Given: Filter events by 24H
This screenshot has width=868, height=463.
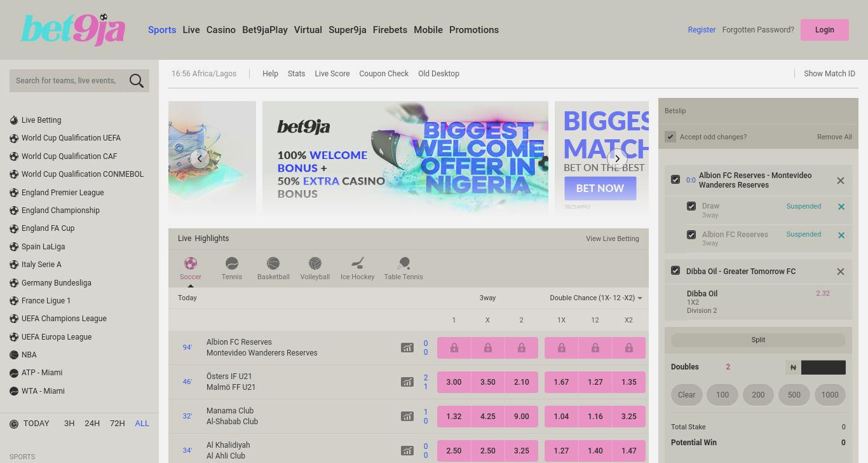Looking at the screenshot, I should tap(92, 424).
